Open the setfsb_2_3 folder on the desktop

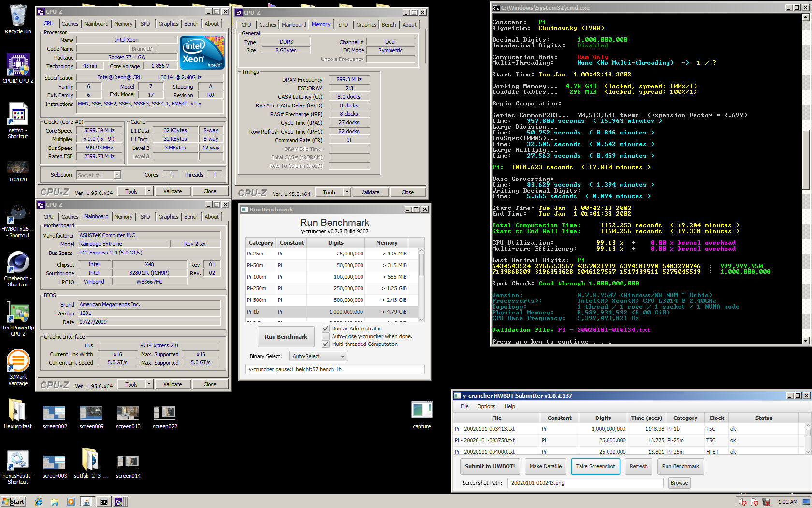point(91,463)
